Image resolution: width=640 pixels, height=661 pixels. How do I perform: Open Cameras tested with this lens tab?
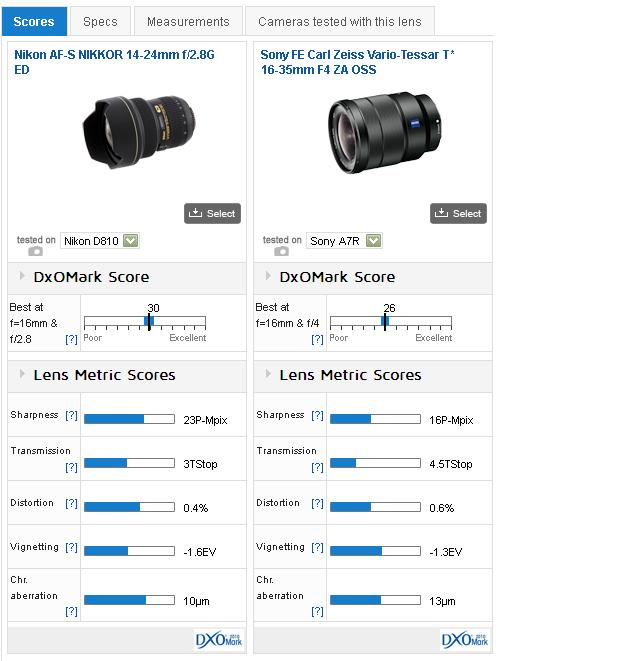click(340, 21)
